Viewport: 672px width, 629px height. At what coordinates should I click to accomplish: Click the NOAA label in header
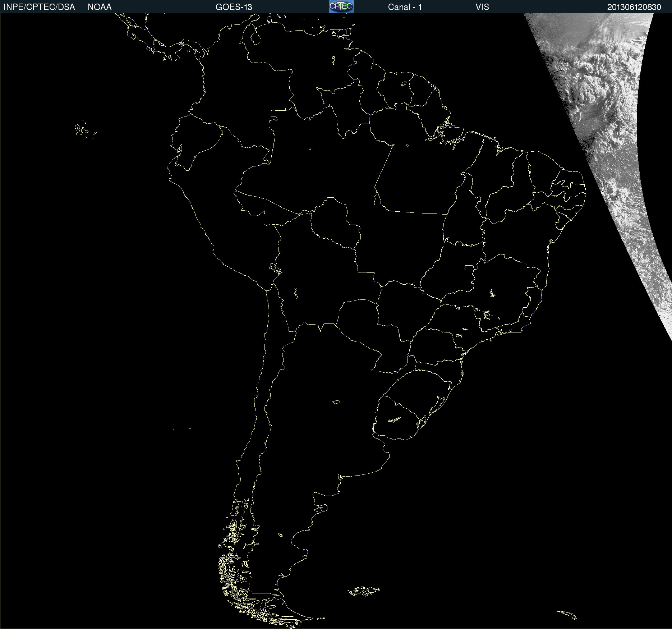(x=100, y=7)
